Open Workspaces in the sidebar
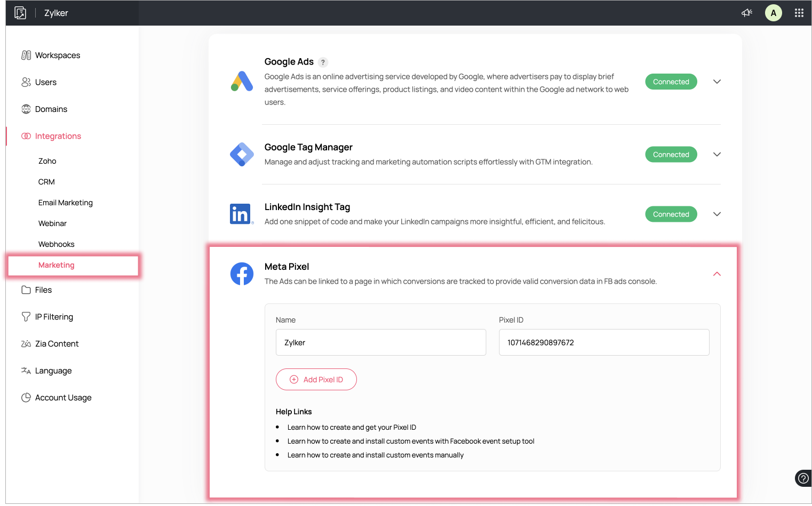This screenshot has height=506, width=812. click(x=58, y=55)
